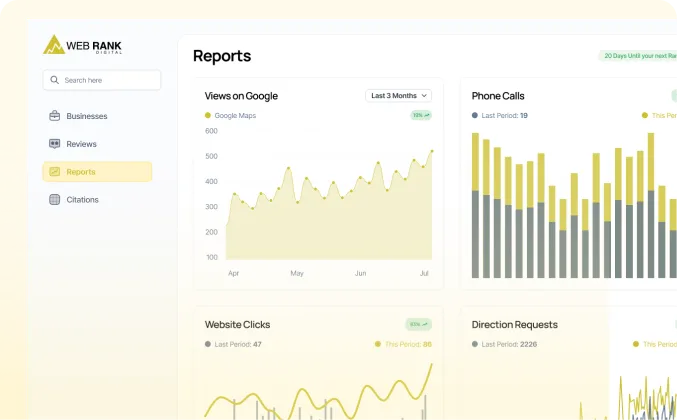
Task: Click This Period: 86 label
Action: [x=408, y=344]
